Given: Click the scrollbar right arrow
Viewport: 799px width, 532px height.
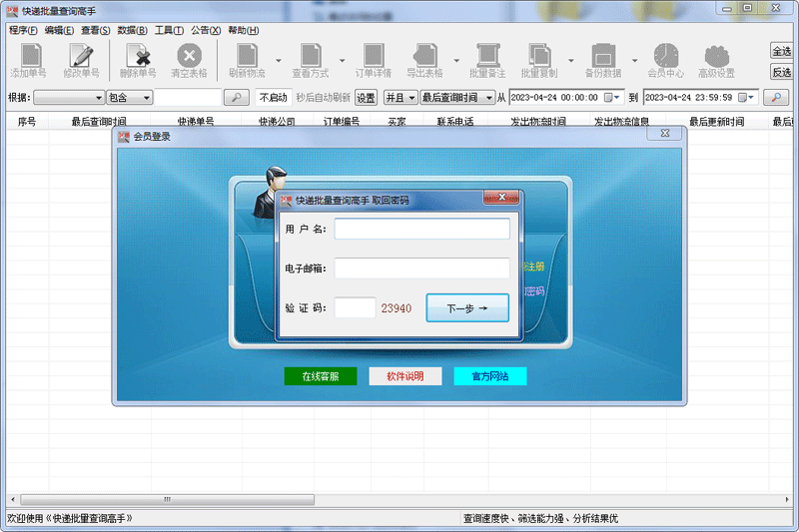Looking at the screenshot, I should click(787, 499).
